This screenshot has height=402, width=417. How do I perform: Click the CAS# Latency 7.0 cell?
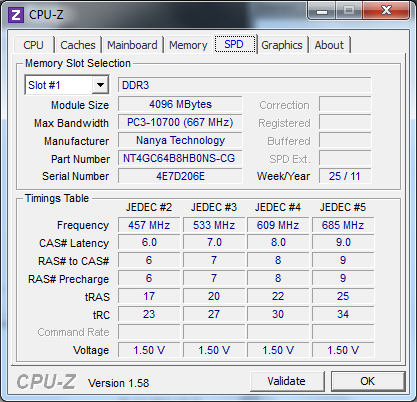tap(214, 243)
